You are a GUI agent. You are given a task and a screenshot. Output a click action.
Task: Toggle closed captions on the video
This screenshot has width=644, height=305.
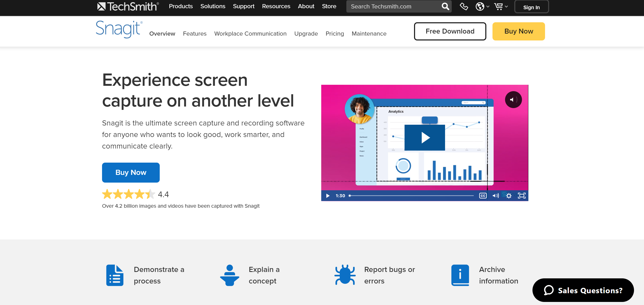click(483, 196)
